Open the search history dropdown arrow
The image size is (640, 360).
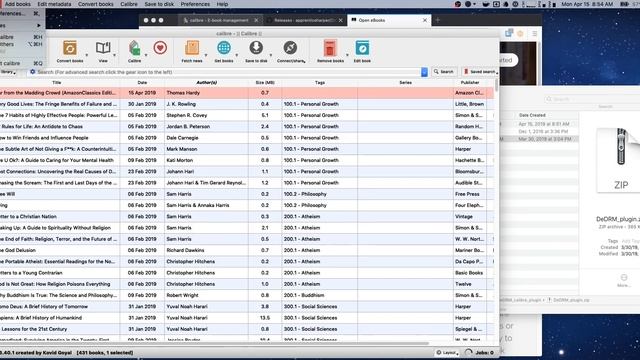(424, 72)
